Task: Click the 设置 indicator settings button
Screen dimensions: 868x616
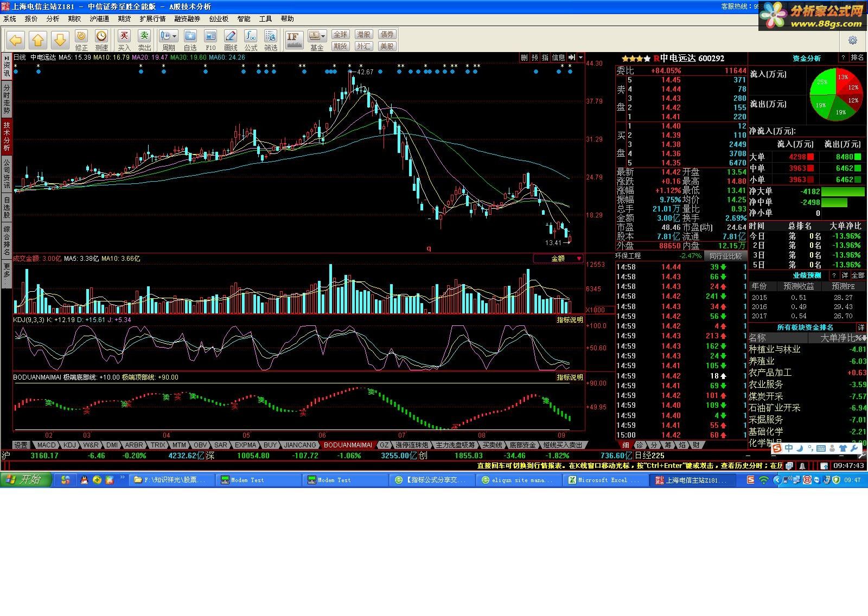Action: tap(21, 445)
